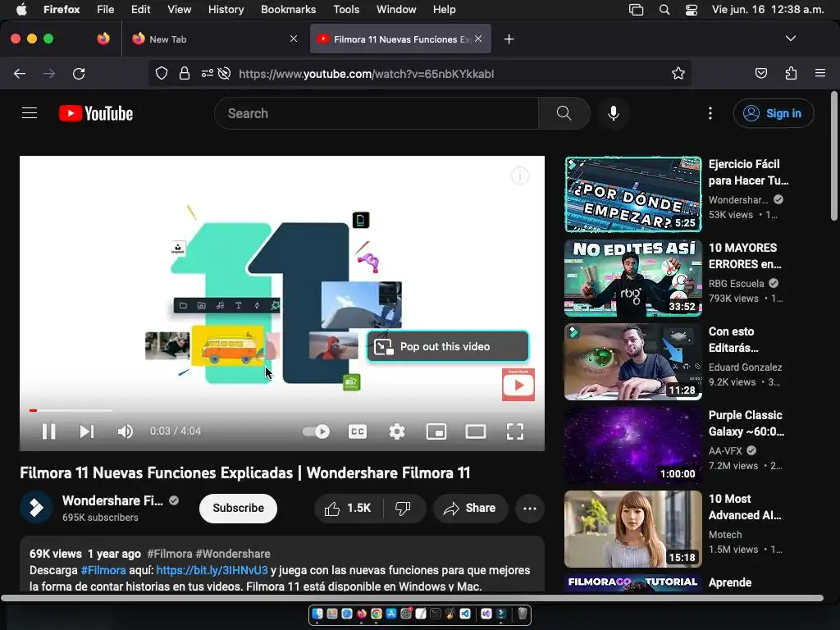Screen dimensions: 840x630
Task: Enable theater mode
Action: [475, 431]
